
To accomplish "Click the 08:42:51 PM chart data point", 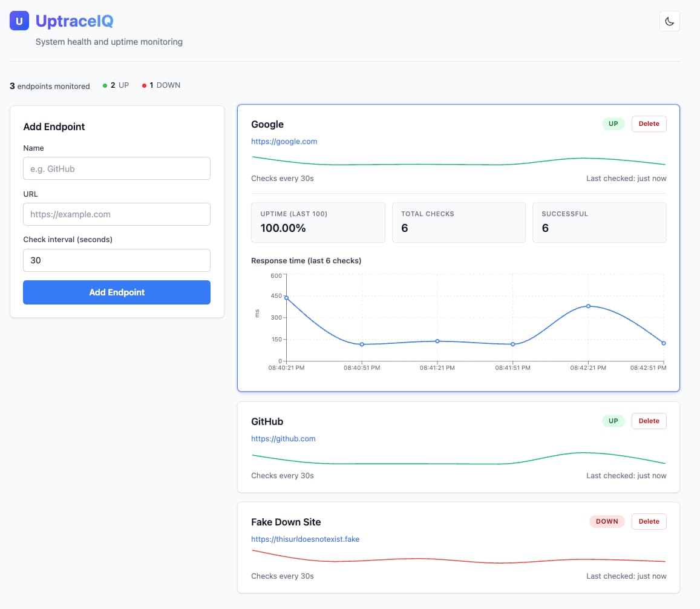I will (664, 343).
